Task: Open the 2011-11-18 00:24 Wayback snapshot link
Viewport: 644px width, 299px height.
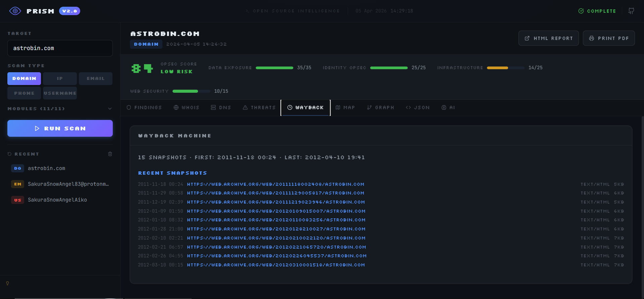Action: click(x=276, y=184)
